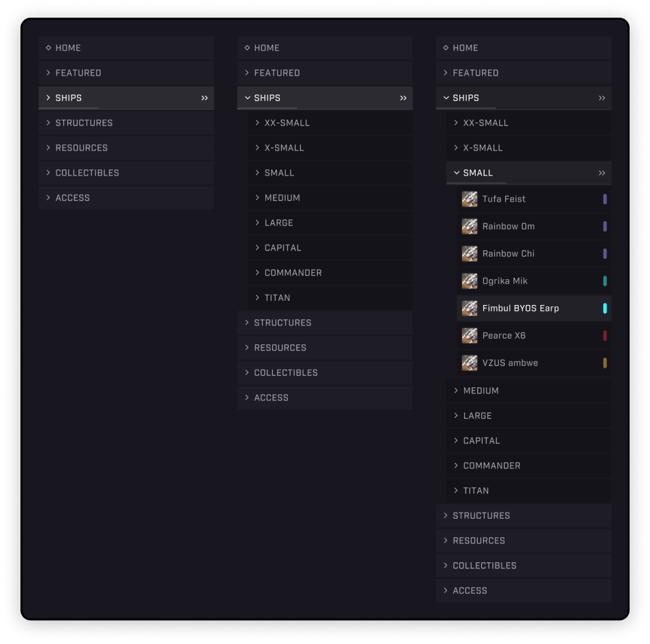Click cyan color indicator beside Fimbul BYOS Earp
The height and width of the screenshot is (644, 650).
pos(604,308)
